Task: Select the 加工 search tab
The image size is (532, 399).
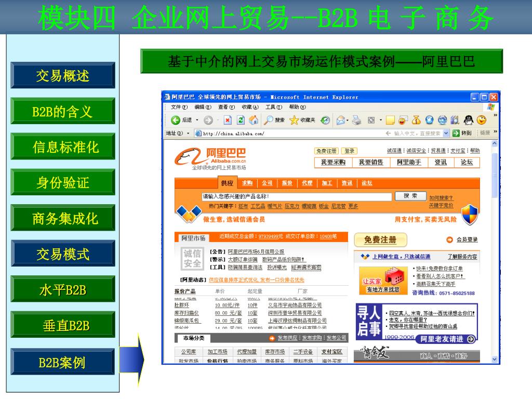Action: coord(327,183)
